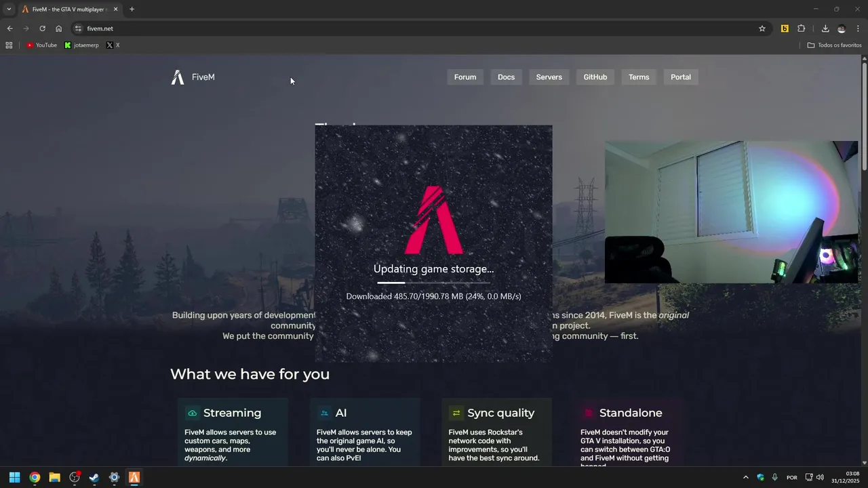Click the Sync quality heading
Screen dimensions: 868x488
click(500, 413)
